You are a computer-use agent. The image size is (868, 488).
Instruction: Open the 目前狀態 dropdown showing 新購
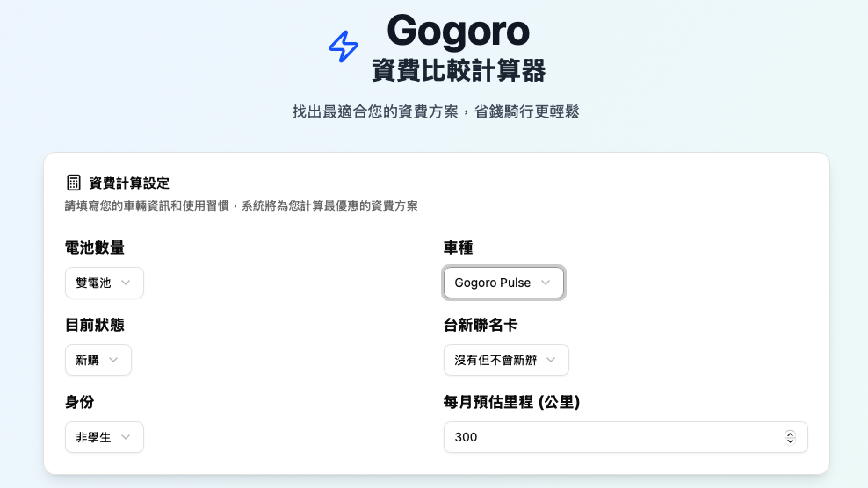click(x=98, y=360)
